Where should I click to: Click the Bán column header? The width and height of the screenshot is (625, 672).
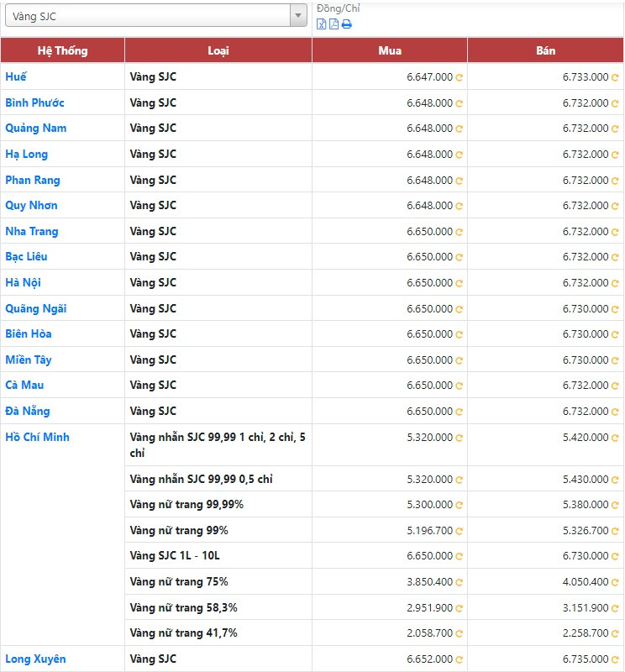click(x=545, y=50)
